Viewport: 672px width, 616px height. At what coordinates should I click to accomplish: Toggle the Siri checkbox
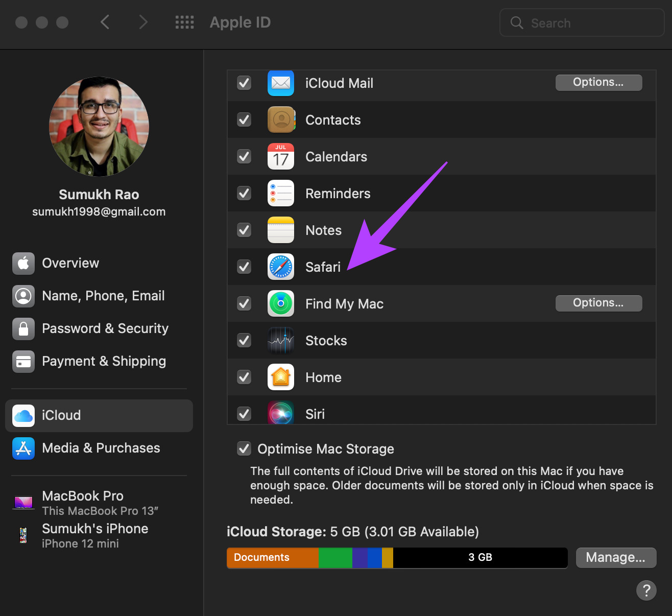coord(244,414)
